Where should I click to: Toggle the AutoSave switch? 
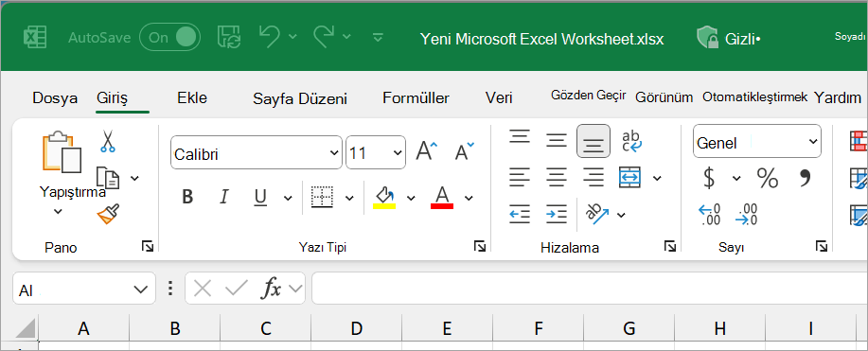(169, 38)
